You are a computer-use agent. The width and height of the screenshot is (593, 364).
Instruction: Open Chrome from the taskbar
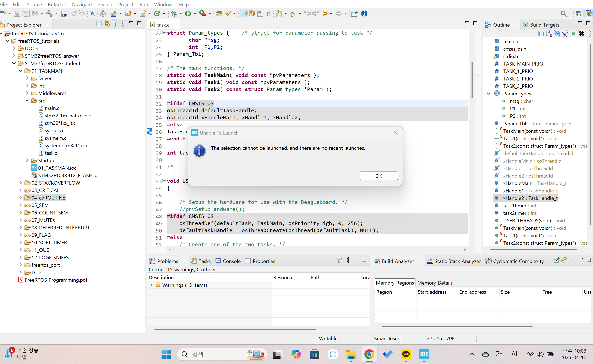pos(369,354)
